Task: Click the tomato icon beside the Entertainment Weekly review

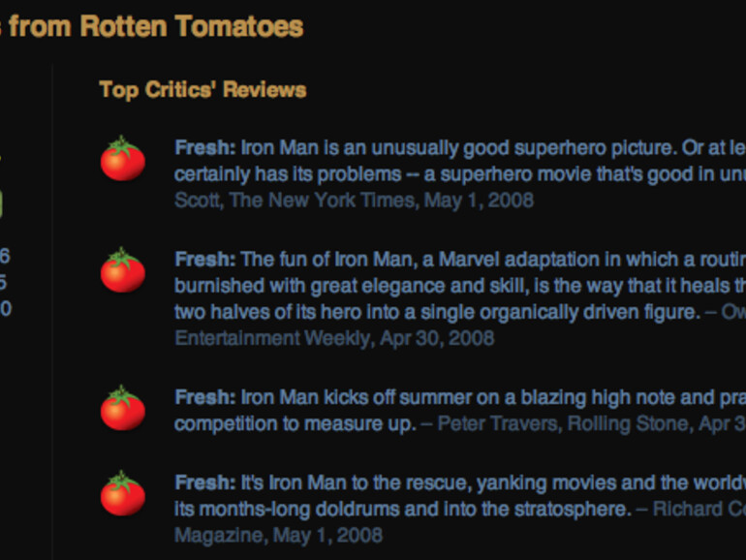Action: [122, 271]
